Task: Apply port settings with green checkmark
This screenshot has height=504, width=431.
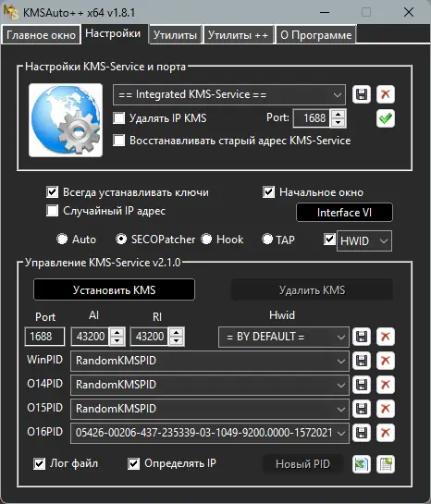Action: [x=386, y=118]
